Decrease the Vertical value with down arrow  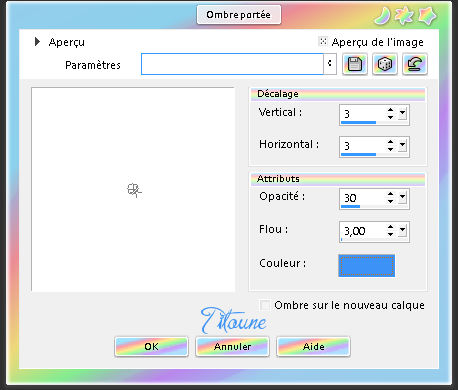[x=390, y=117]
